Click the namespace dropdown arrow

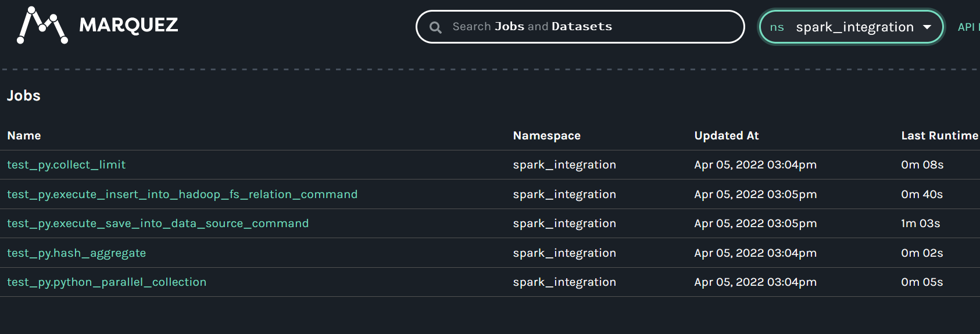927,27
